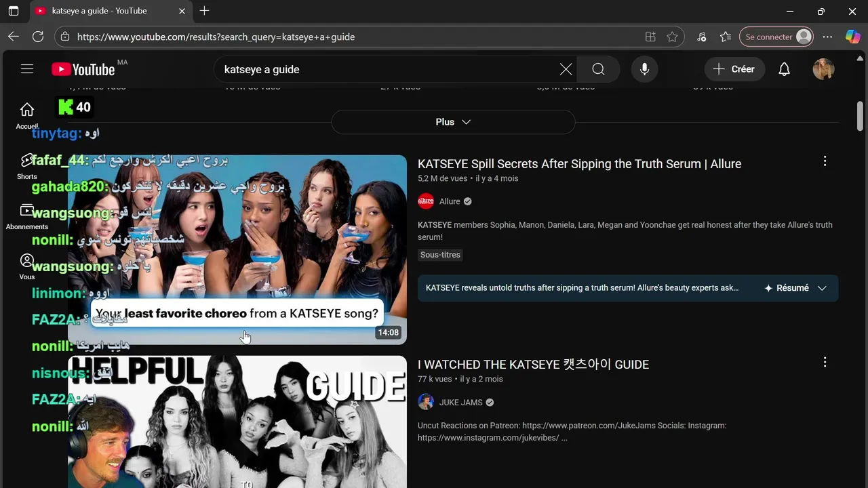
Task: Open the Vous section in the sidebar
Action: (27, 266)
